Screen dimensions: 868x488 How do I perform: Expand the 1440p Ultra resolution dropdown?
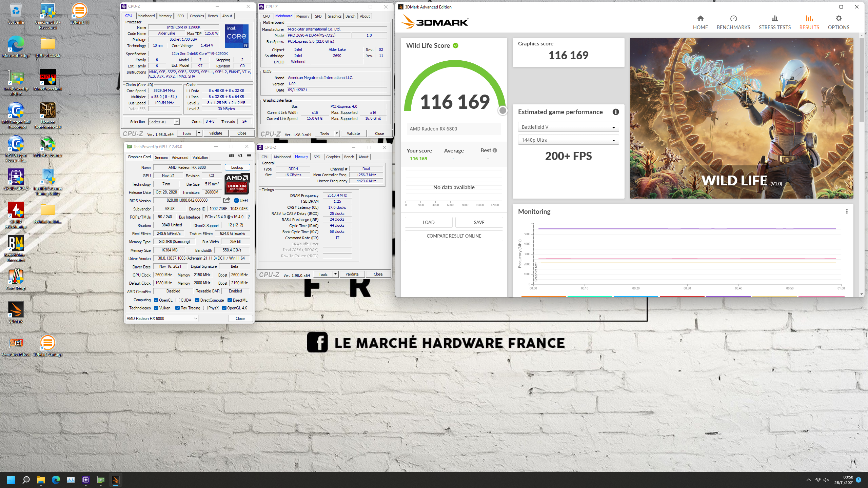(x=568, y=140)
